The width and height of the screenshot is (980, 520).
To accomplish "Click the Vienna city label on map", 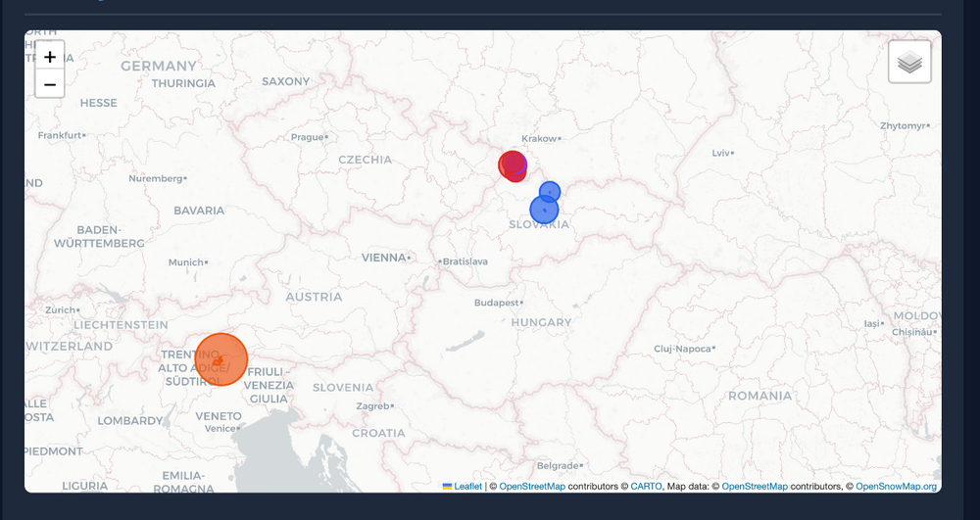I will click(x=383, y=258).
